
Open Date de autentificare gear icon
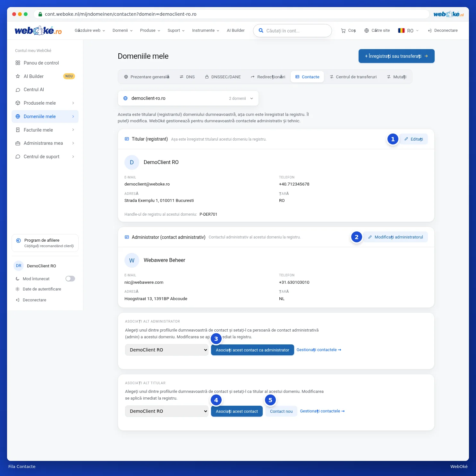click(x=18, y=289)
